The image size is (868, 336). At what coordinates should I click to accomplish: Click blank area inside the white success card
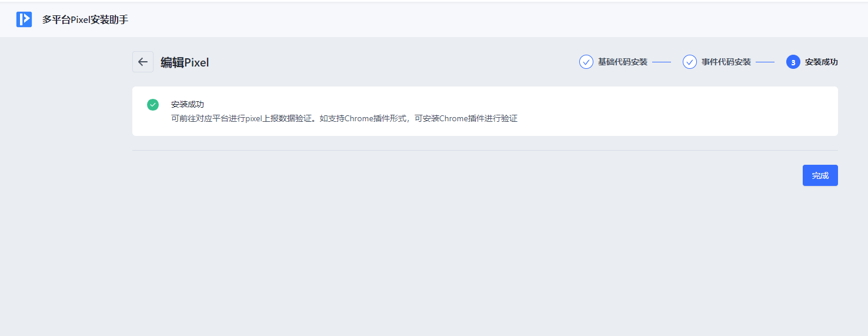[647, 112]
